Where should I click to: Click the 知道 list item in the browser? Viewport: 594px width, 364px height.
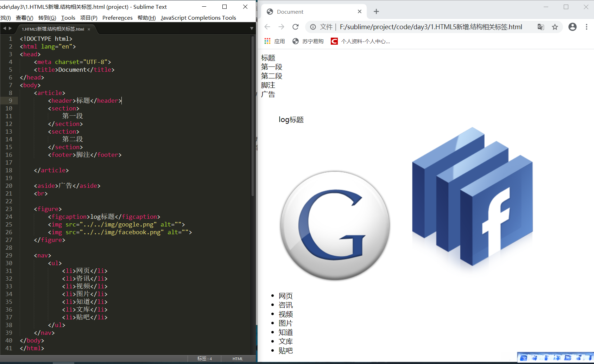[x=286, y=333]
